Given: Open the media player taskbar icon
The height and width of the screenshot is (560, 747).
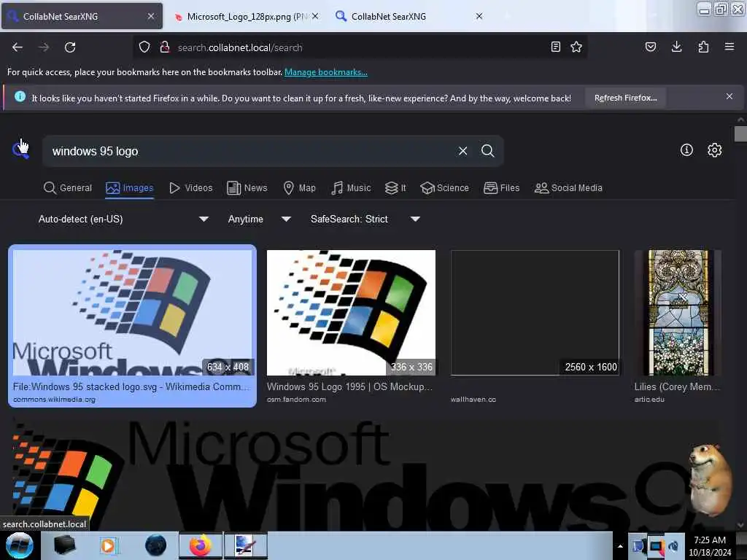Looking at the screenshot, I should click(x=108, y=545).
